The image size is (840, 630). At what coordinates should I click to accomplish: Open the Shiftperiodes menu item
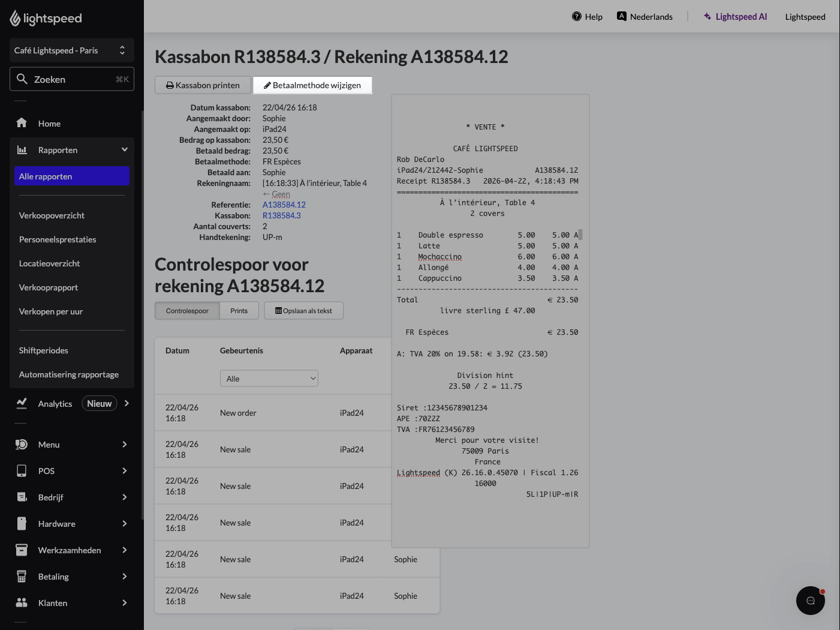tap(44, 350)
